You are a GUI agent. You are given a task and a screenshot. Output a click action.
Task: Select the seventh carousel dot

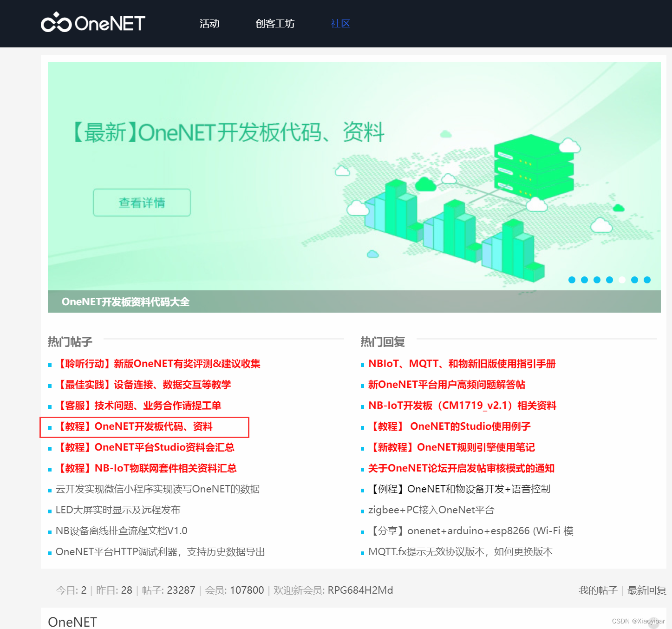647,280
